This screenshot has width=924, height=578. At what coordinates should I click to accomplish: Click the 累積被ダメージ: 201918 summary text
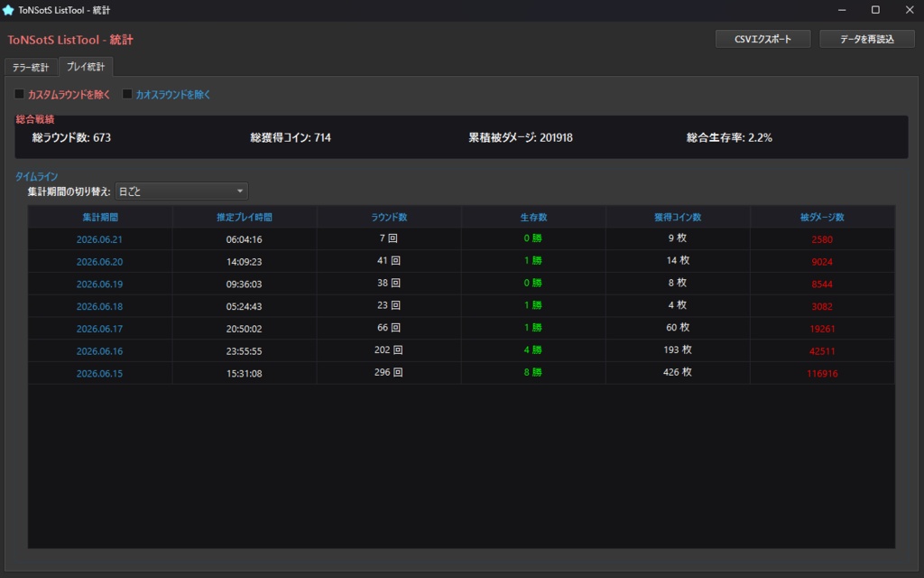point(521,138)
